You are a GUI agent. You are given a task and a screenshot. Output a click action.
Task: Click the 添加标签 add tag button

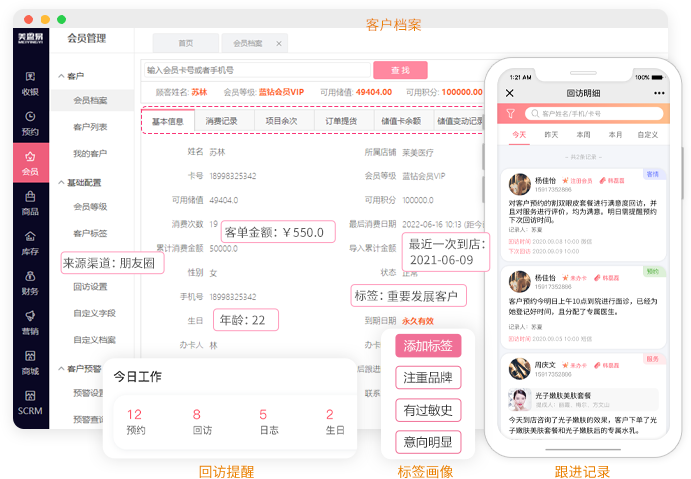pyautogui.click(x=428, y=346)
